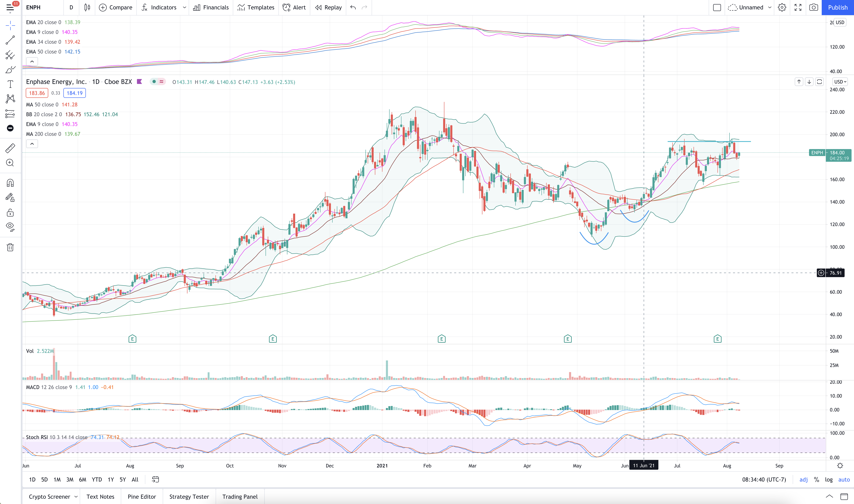This screenshot has width=854, height=504.
Task: Click the 183.86 sell price box
Action: click(37, 93)
